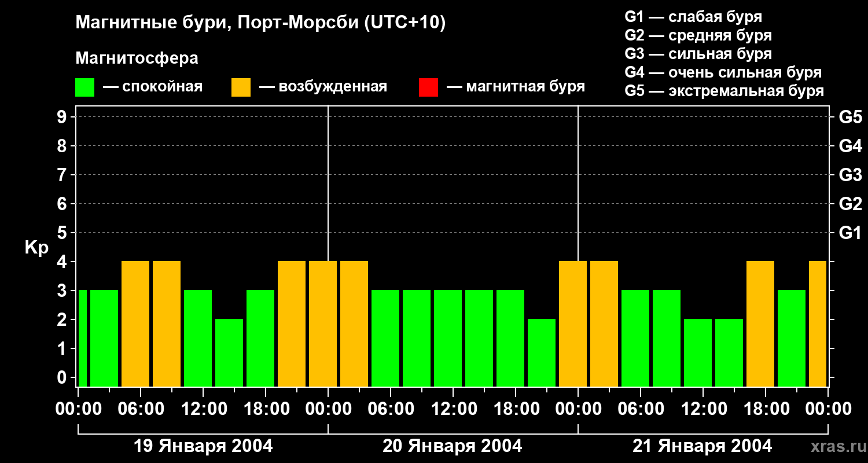Click the 06:00 time label for 21 Января
The image size is (868, 463).
click(x=641, y=409)
